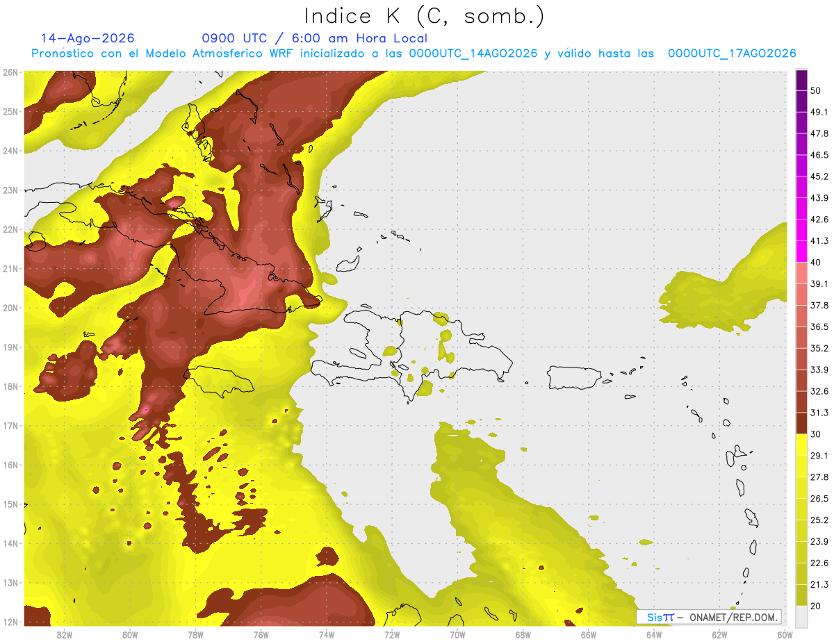The width and height of the screenshot is (834, 644).
Task: Click the legend value '36.5'
Action: click(x=819, y=327)
